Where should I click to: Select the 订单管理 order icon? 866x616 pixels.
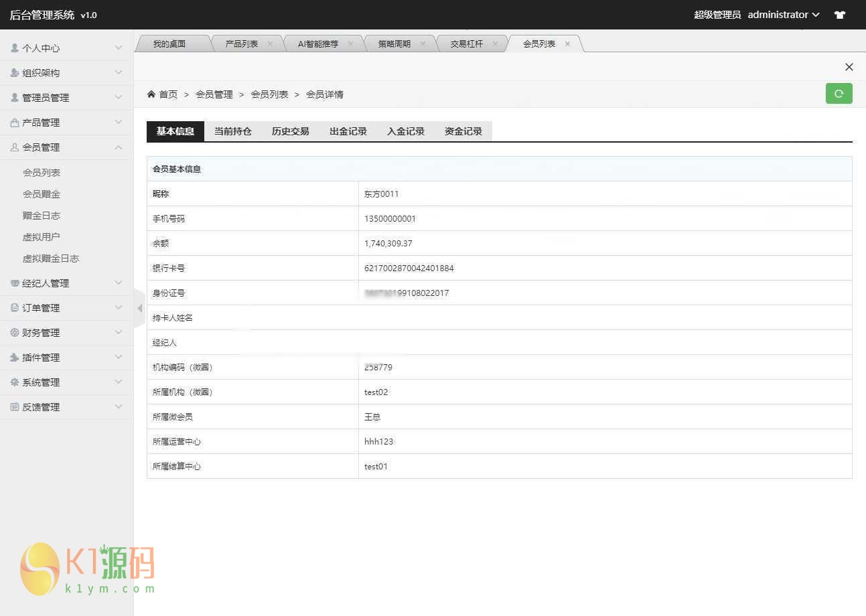[15, 307]
